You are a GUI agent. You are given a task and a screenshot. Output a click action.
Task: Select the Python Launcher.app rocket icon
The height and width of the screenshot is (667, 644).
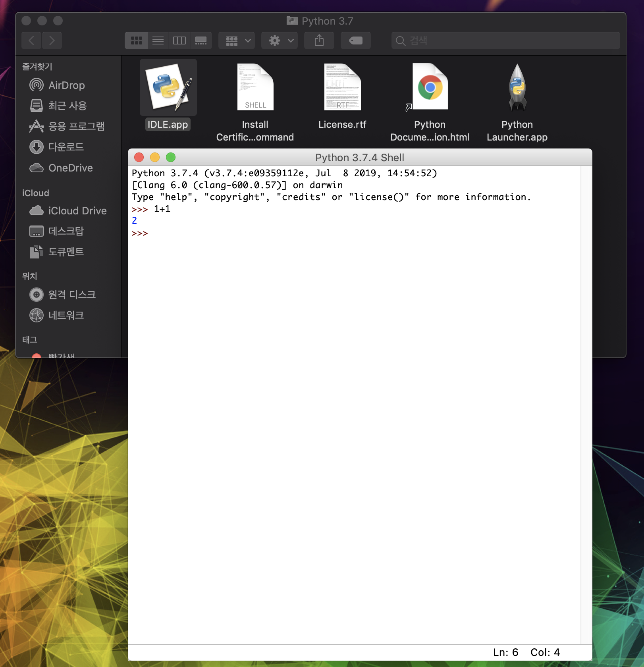(517, 87)
